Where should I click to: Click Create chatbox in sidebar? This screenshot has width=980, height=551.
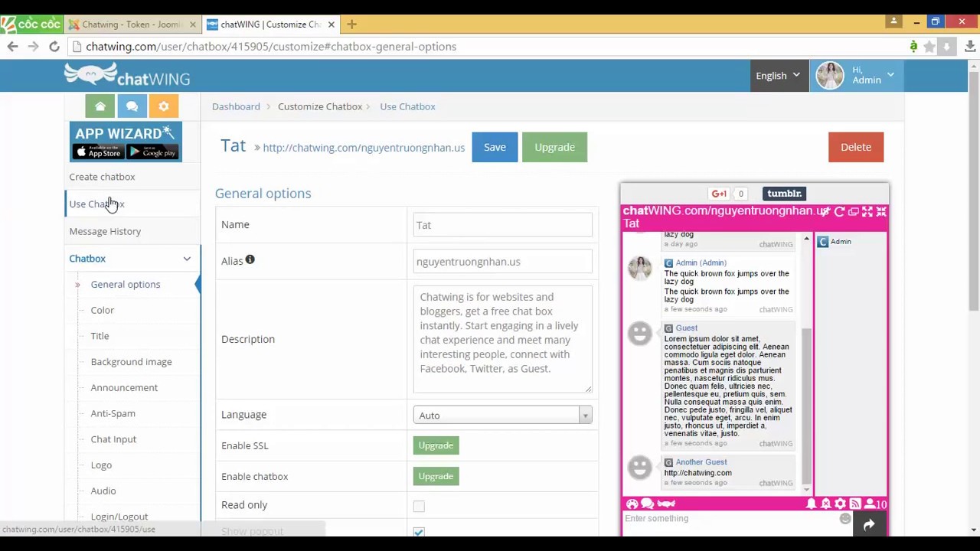click(x=102, y=177)
